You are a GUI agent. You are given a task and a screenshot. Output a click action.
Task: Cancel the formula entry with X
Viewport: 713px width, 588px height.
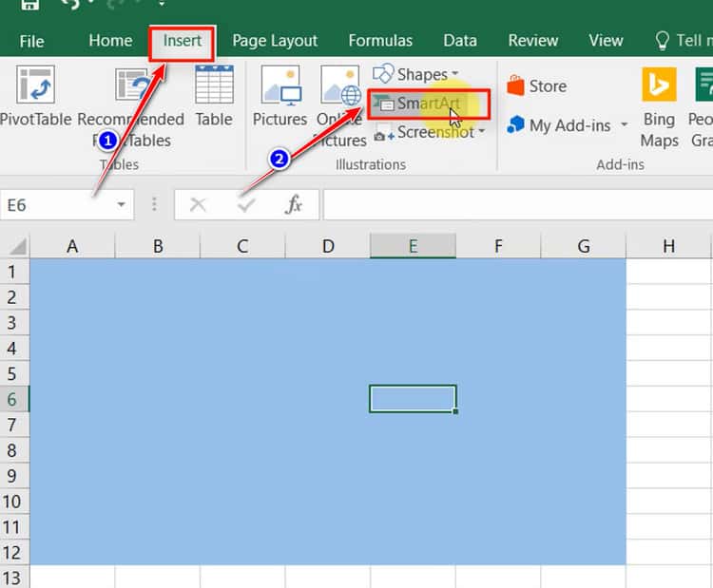point(198,204)
